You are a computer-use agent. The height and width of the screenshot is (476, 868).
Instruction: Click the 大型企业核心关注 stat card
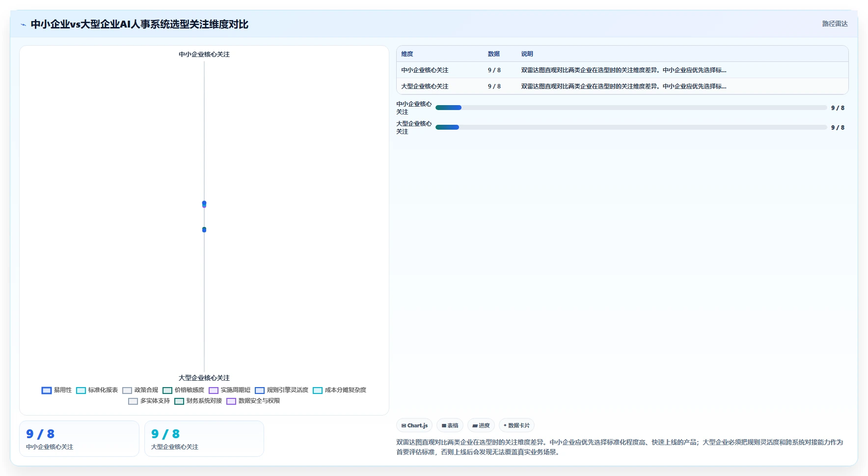(x=204, y=439)
